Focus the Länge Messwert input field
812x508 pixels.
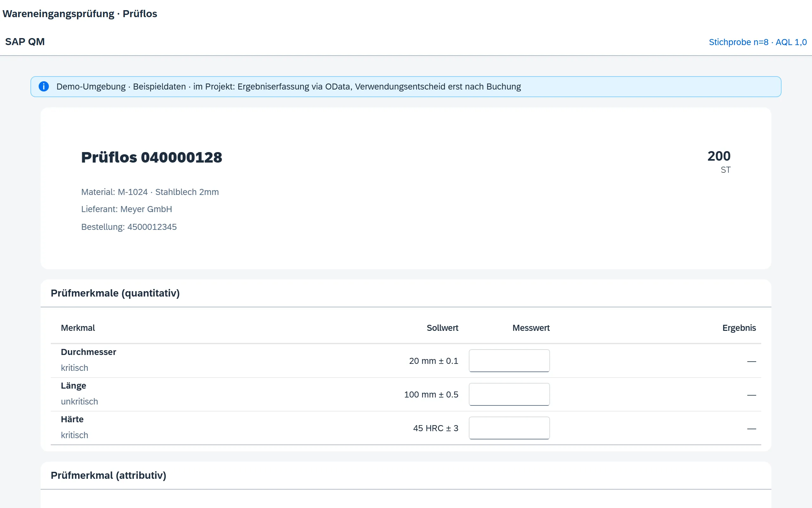[509, 394]
